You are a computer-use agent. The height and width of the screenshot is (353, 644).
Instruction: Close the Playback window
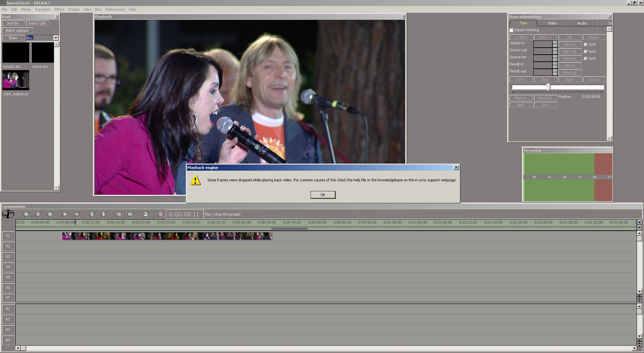403,16
